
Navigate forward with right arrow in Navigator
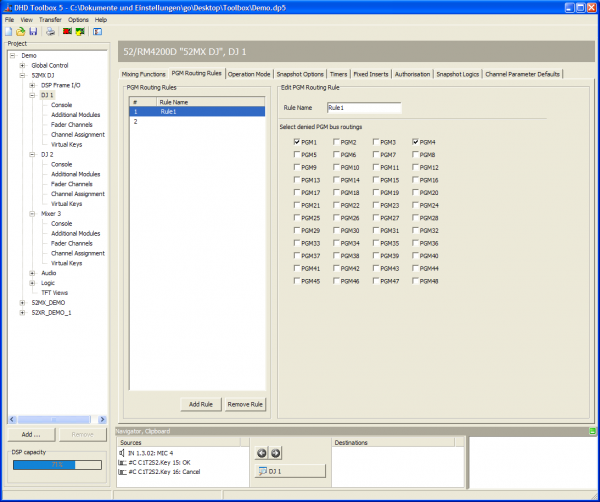pos(275,453)
